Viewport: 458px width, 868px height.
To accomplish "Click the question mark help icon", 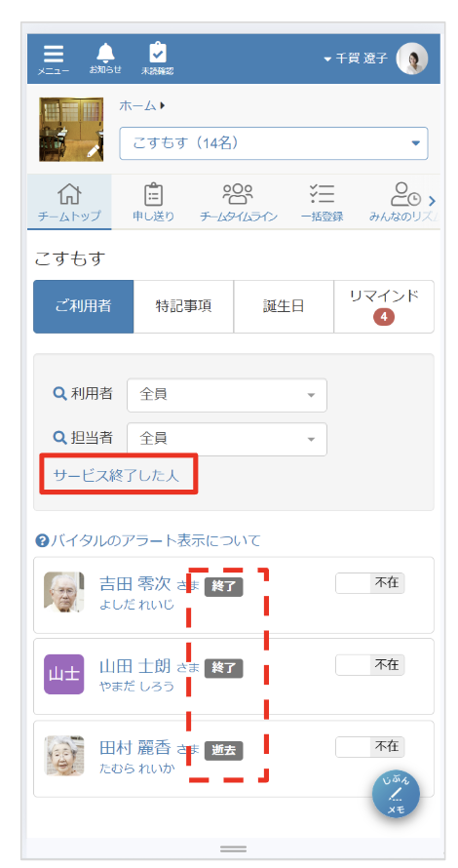I will tap(42, 541).
